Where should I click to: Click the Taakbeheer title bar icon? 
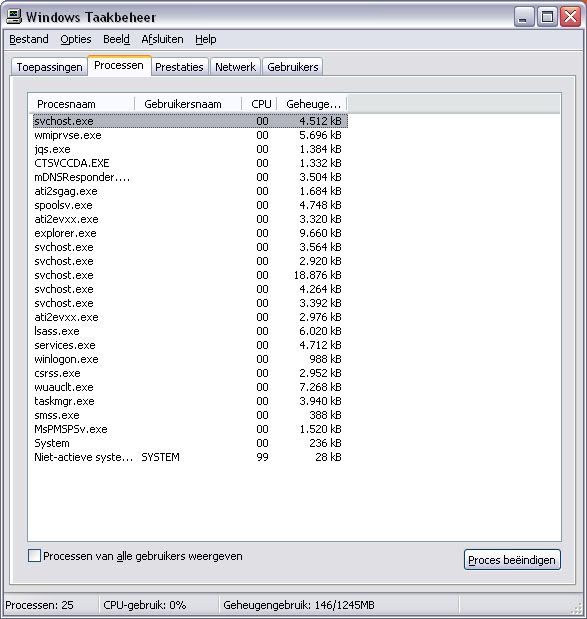[x=14, y=17]
